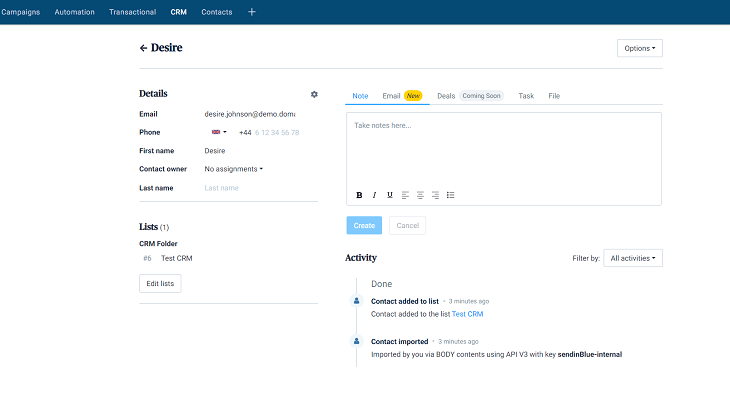Screen dimensions: 730x394
Task: Apply bold formatting in note editor
Action: click(x=359, y=195)
